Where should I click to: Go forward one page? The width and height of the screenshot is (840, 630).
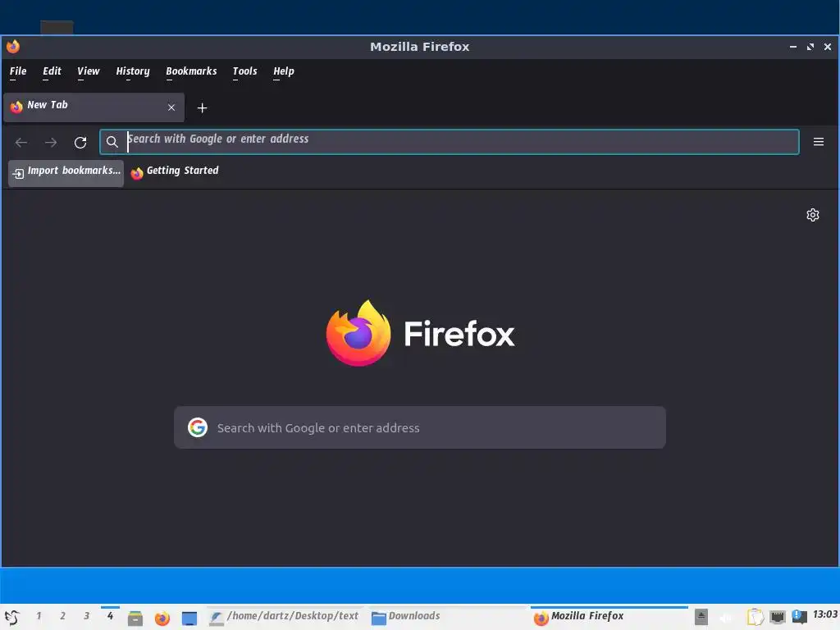50,142
